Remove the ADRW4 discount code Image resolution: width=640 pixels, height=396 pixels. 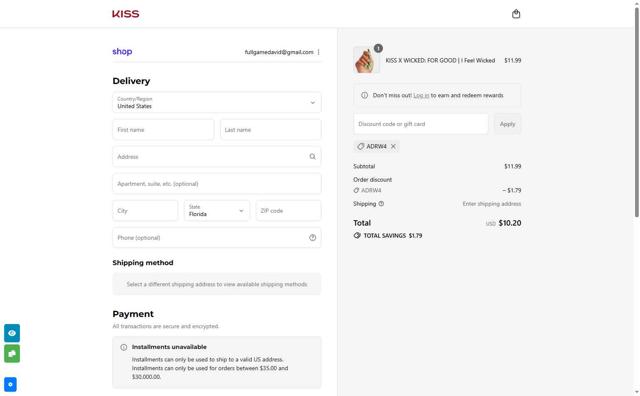[393, 146]
